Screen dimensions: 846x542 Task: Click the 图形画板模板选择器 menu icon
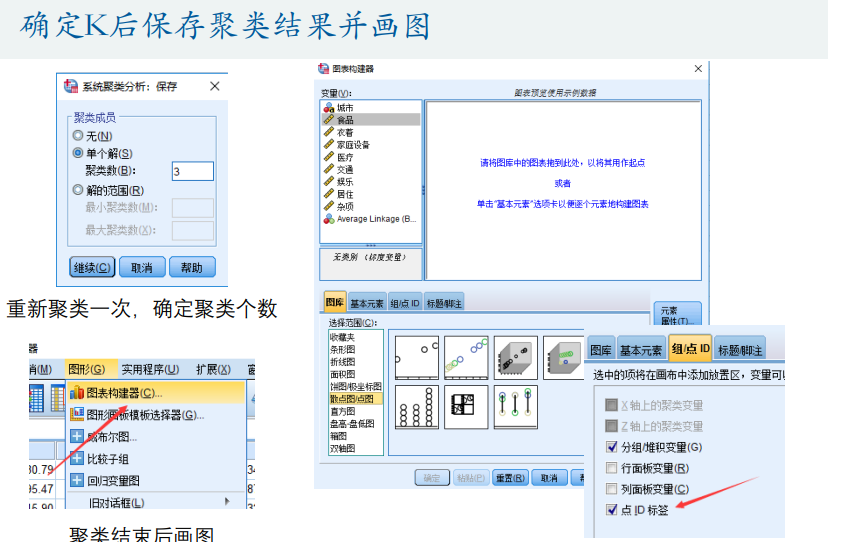(x=76, y=414)
